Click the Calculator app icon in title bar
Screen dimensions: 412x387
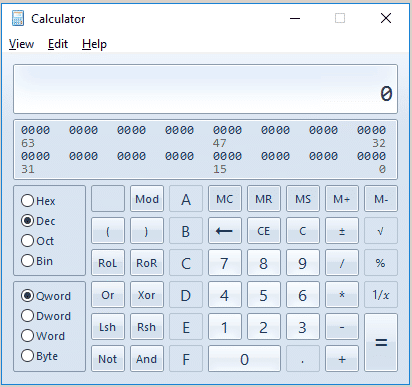18,18
